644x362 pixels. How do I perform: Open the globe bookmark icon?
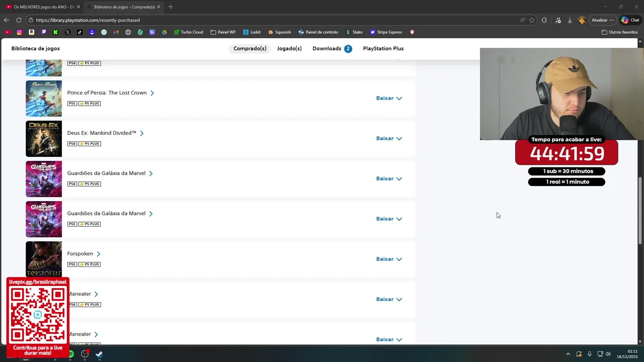128,32
